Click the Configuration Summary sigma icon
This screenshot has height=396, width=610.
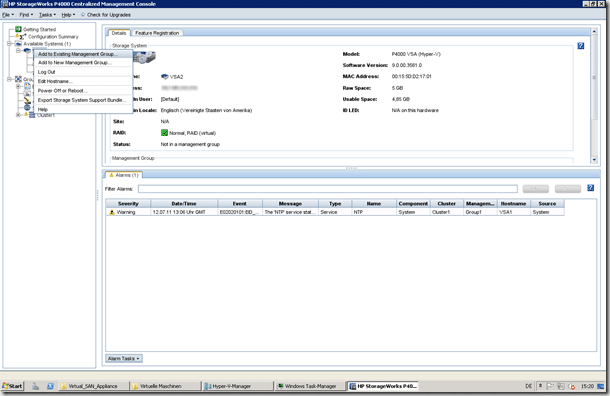click(23, 37)
